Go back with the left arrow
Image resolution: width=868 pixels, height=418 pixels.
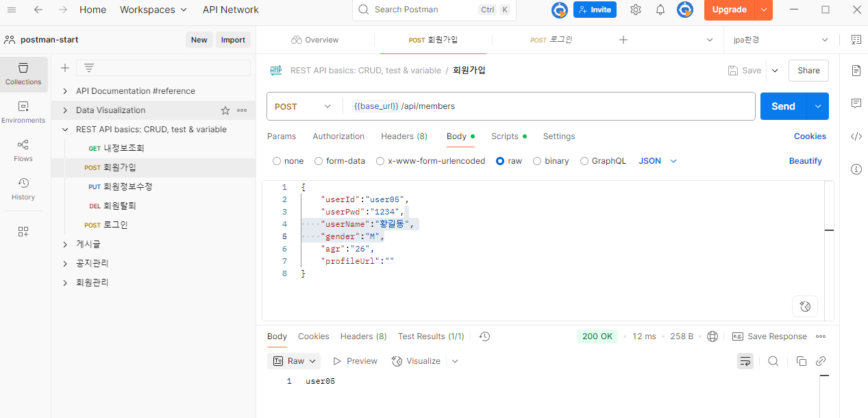(38, 10)
